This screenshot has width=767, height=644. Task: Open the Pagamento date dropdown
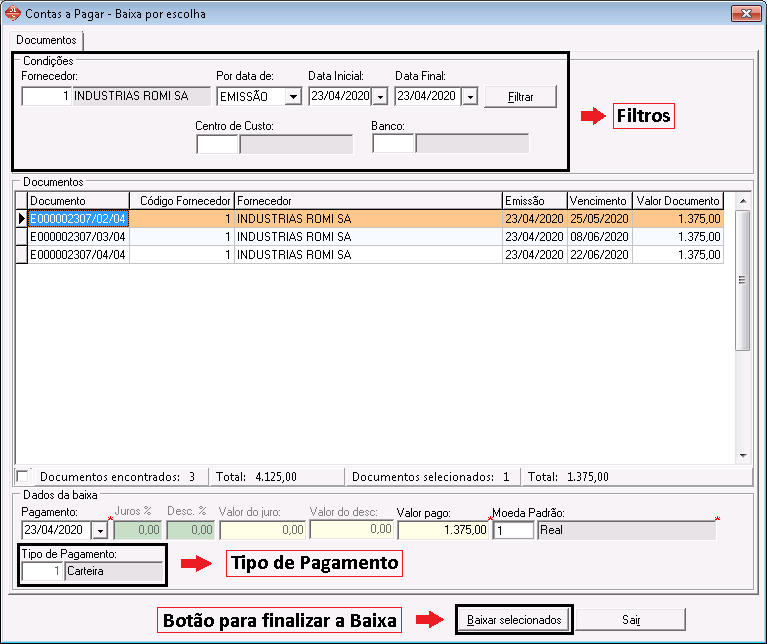tap(99, 530)
